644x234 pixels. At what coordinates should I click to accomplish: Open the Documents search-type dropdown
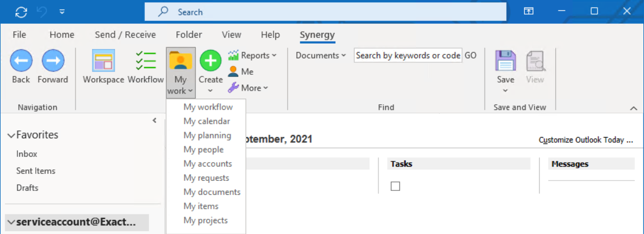[321, 55]
